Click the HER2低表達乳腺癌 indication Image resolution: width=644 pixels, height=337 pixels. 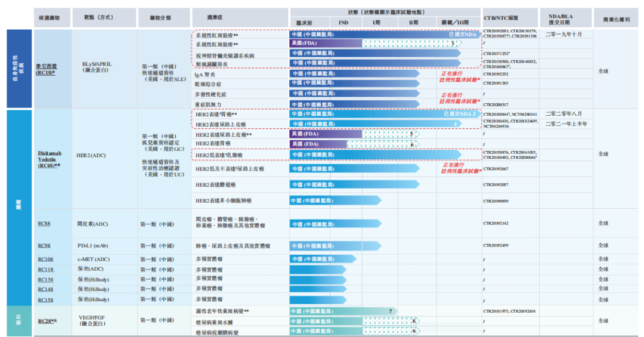(x=219, y=155)
